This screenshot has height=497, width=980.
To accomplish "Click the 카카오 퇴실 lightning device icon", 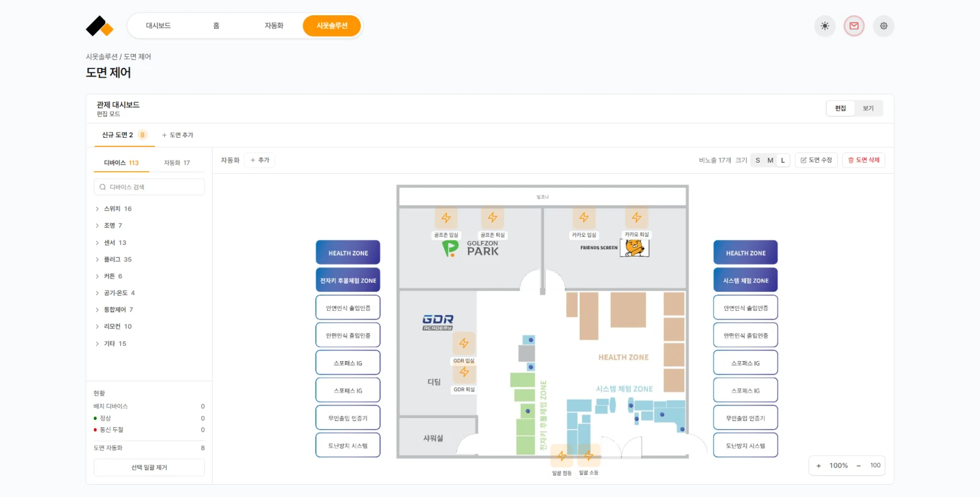I will click(x=636, y=217).
